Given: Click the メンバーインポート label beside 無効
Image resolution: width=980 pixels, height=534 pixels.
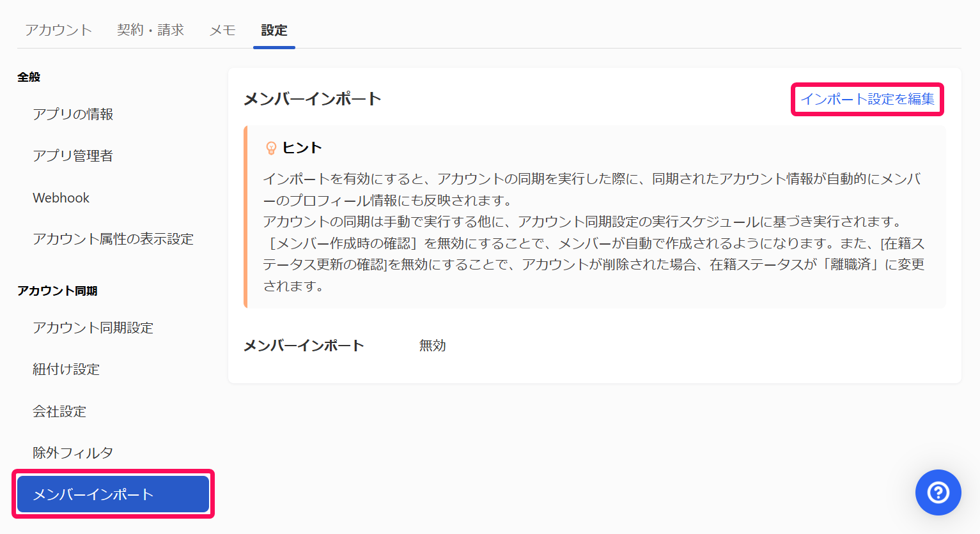Looking at the screenshot, I should coord(304,346).
